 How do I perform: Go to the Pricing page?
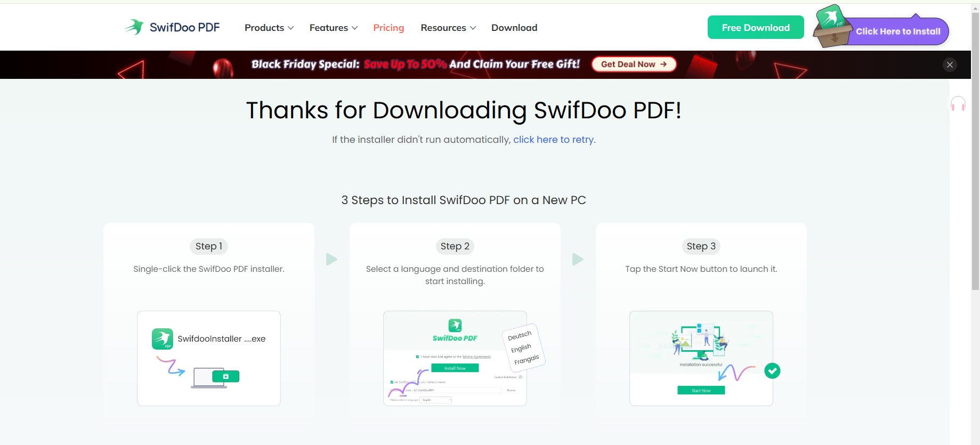(388, 28)
